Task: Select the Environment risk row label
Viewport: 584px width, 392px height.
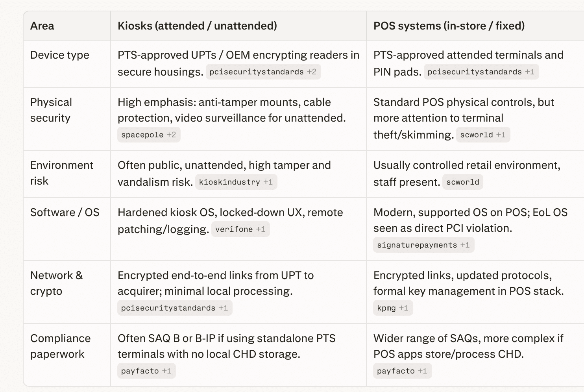Action: pos(61,173)
